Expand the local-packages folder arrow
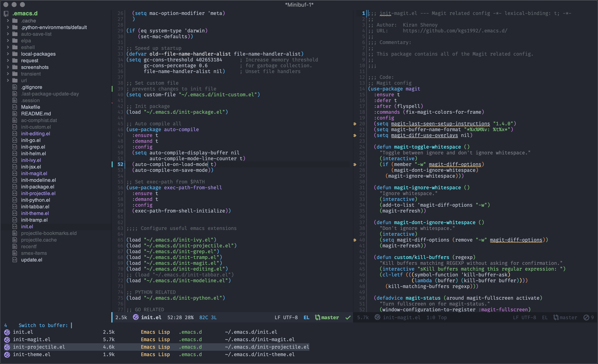The height and width of the screenshot is (364, 598). [x=8, y=54]
